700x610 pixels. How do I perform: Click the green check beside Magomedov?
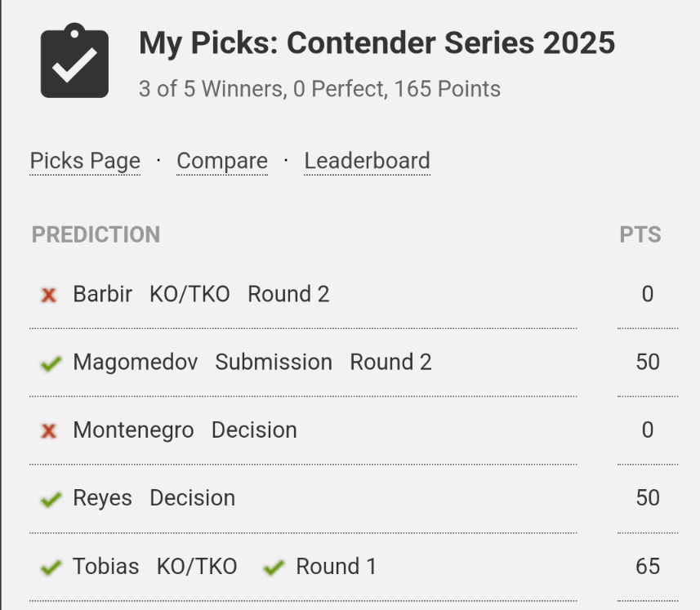51,363
